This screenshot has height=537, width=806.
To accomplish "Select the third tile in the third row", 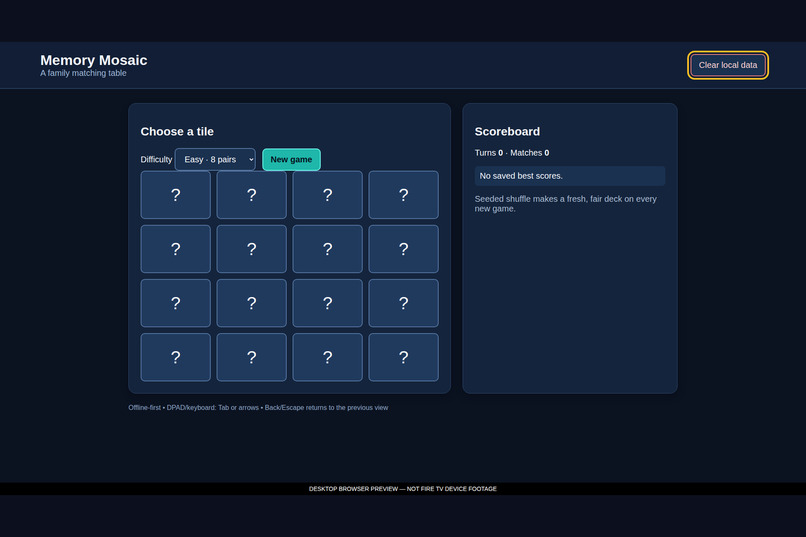I will point(327,303).
